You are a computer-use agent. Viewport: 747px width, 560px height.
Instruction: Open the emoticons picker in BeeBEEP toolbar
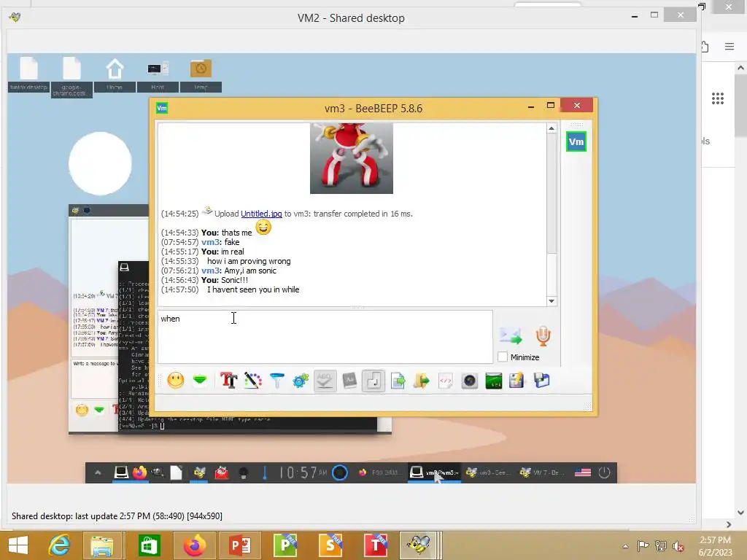pos(176,381)
